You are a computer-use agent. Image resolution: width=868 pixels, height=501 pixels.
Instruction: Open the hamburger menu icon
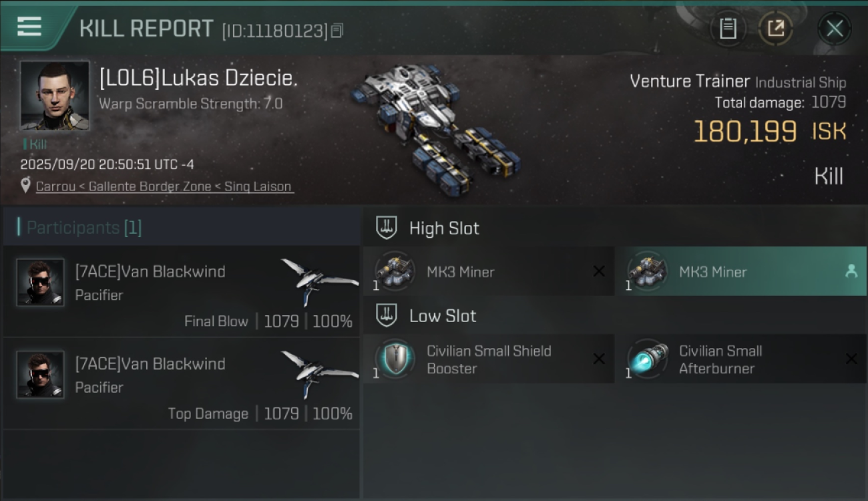29,27
